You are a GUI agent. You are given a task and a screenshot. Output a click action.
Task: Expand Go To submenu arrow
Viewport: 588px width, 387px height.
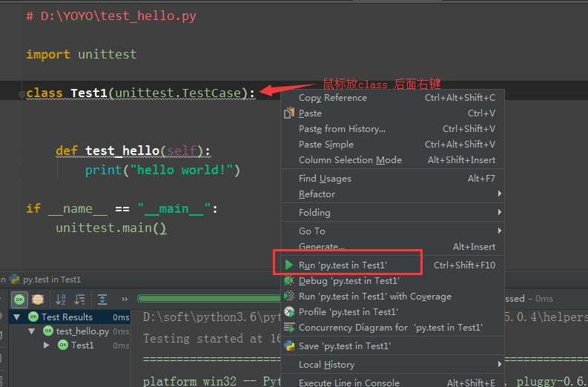[x=500, y=231]
